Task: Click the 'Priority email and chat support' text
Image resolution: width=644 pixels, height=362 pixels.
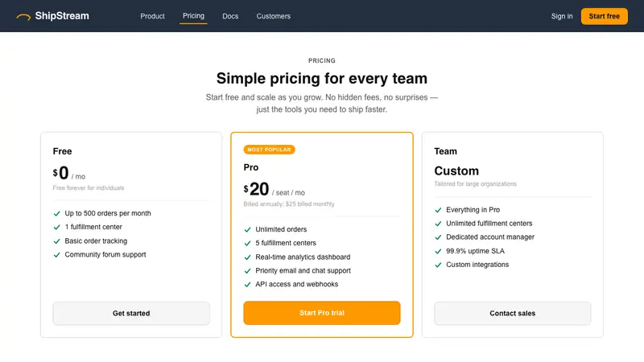Action: click(303, 270)
